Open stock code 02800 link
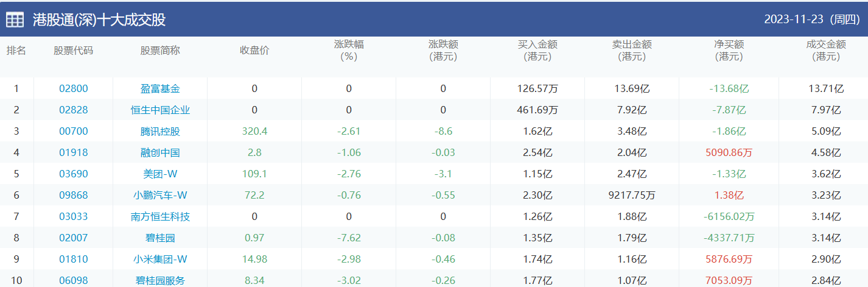 (74, 88)
